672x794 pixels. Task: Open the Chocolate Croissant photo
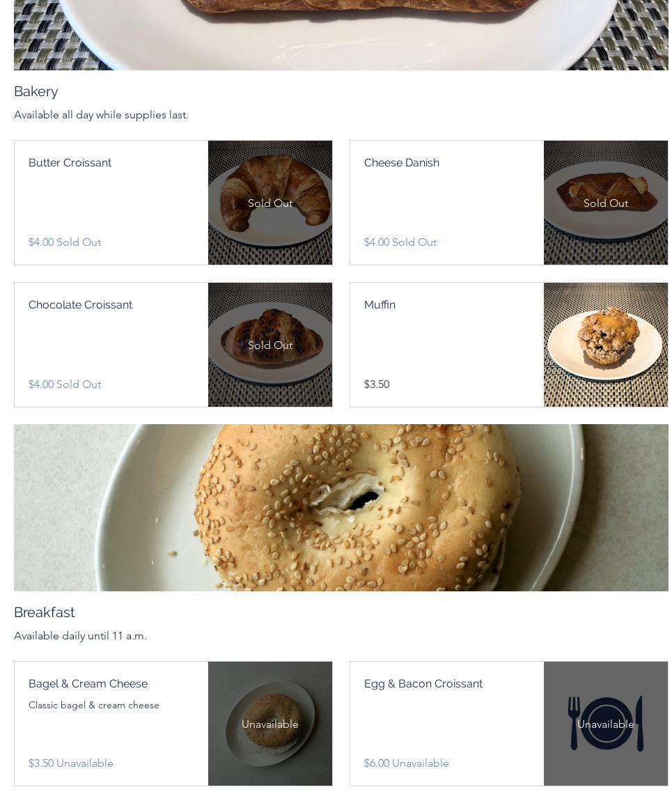coord(270,345)
